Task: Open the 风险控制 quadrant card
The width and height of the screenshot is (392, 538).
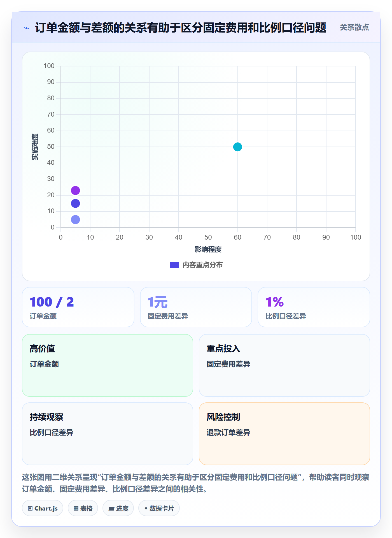Action: click(x=284, y=434)
